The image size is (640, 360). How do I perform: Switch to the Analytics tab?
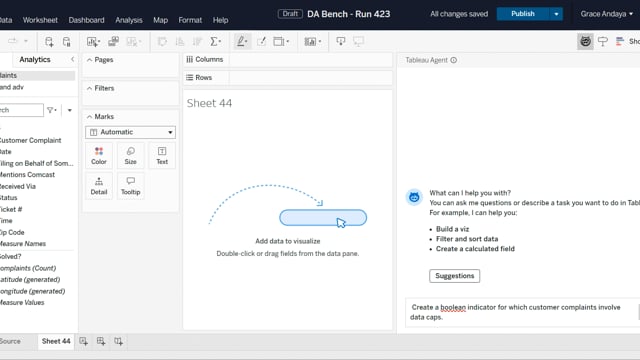35,60
